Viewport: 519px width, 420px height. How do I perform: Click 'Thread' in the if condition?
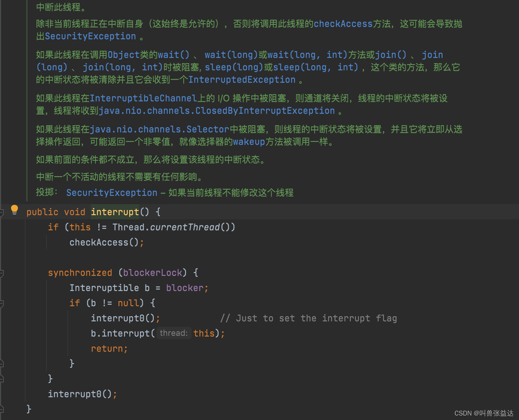point(129,227)
